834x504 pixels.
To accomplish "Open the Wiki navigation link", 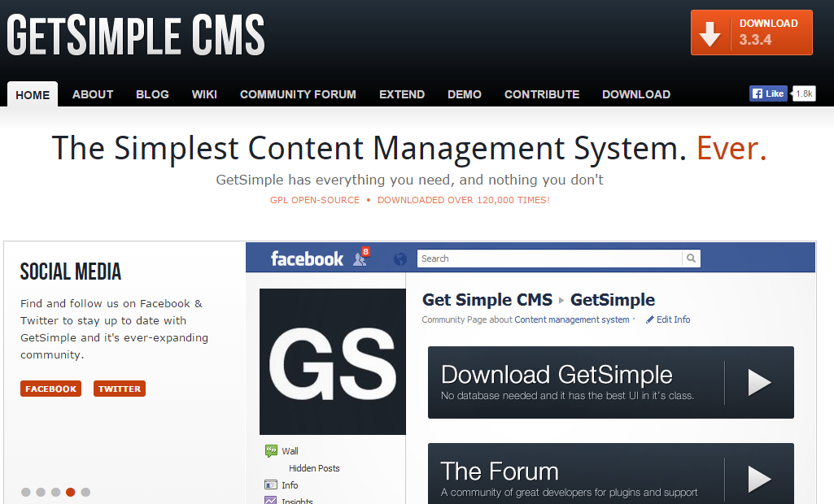I will click(204, 94).
